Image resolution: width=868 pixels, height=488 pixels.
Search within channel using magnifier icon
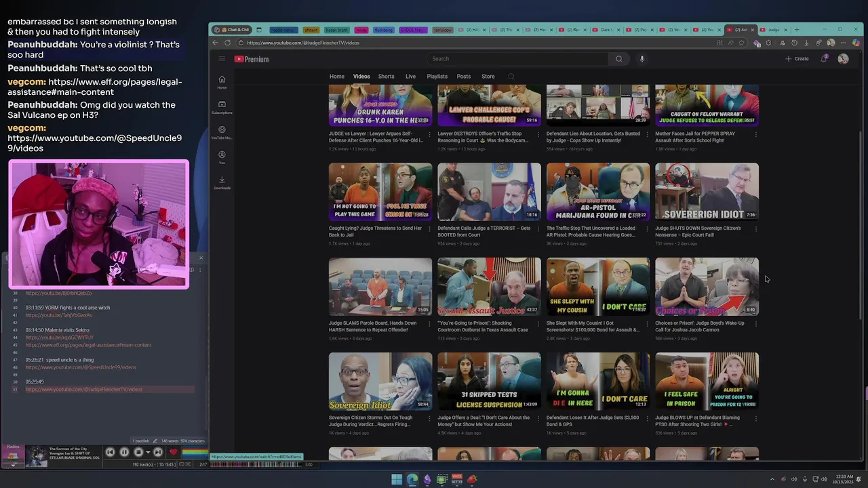tap(511, 77)
